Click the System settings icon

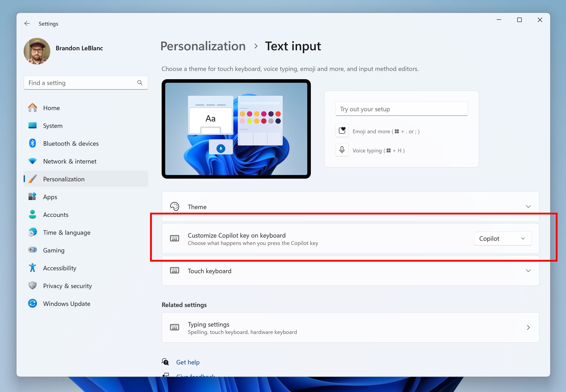click(x=33, y=126)
